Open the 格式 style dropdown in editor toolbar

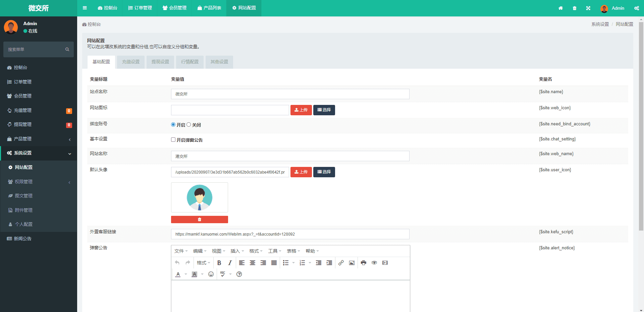click(x=203, y=263)
